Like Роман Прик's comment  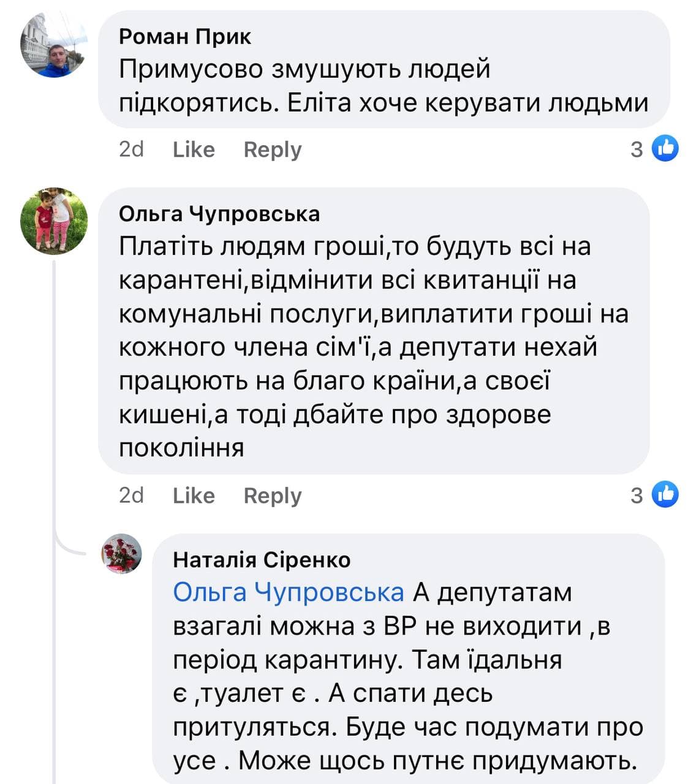point(194,149)
